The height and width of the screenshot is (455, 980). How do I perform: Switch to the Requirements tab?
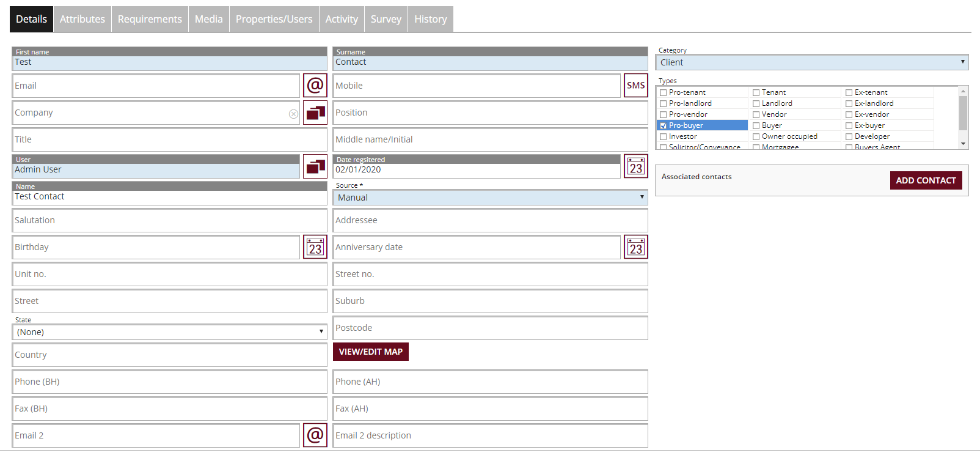pyautogui.click(x=150, y=19)
